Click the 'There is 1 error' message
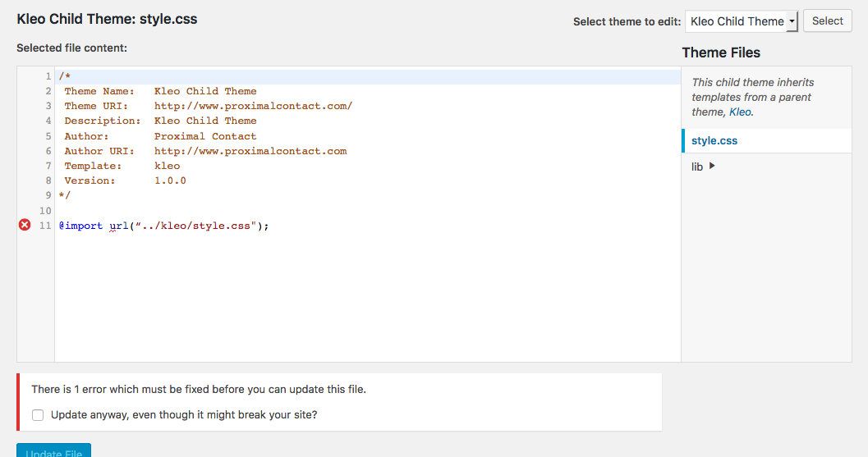 tap(199, 390)
